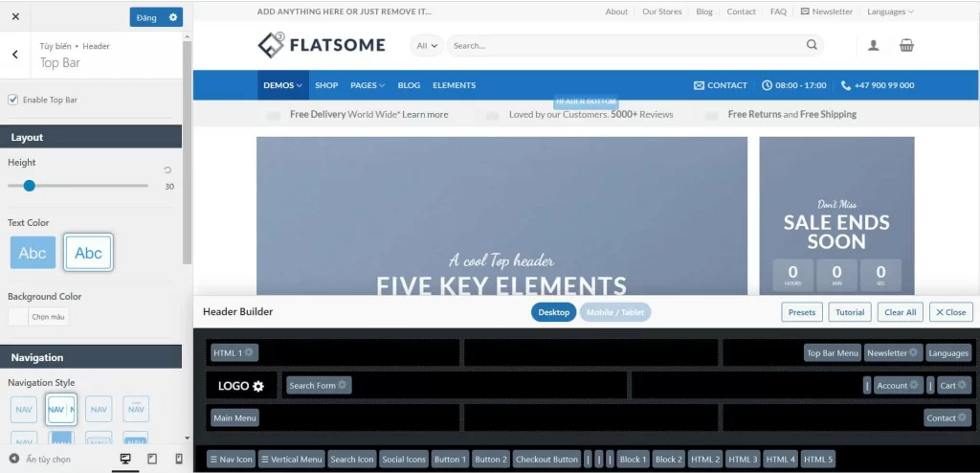Image resolution: width=980 pixels, height=473 pixels.
Task: Switch to desktop preview device icon
Action: point(124,460)
